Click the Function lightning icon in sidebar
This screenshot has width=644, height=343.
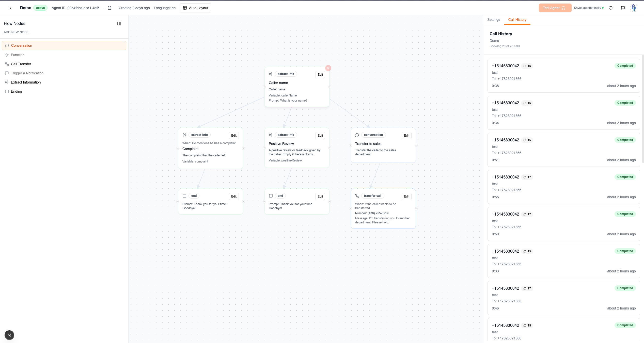[7, 55]
